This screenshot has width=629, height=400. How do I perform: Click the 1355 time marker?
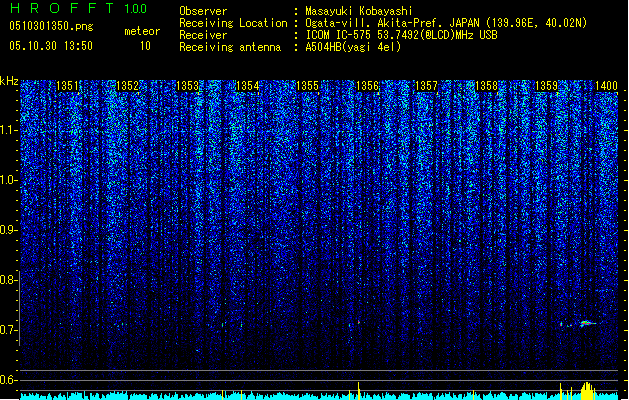click(x=307, y=86)
